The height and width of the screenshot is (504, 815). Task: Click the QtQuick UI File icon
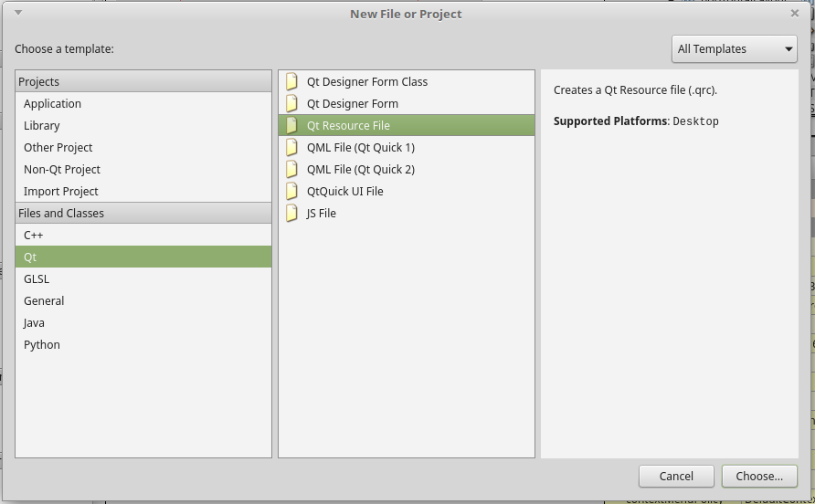coord(291,191)
